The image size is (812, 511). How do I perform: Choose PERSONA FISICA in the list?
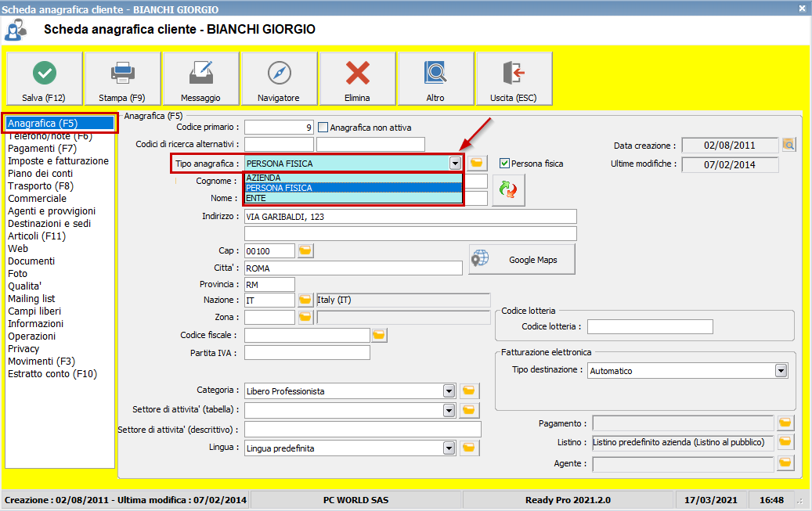tap(353, 188)
